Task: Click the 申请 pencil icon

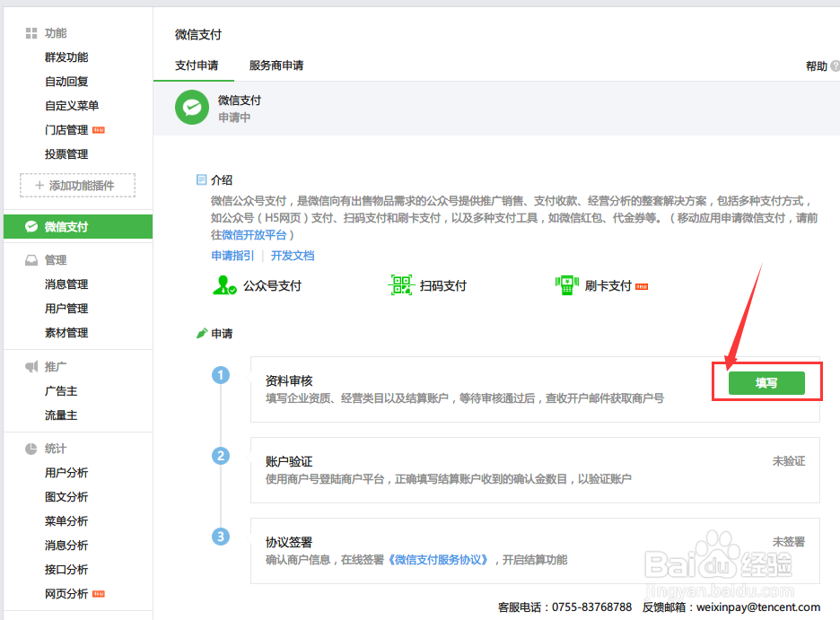Action: 201,334
